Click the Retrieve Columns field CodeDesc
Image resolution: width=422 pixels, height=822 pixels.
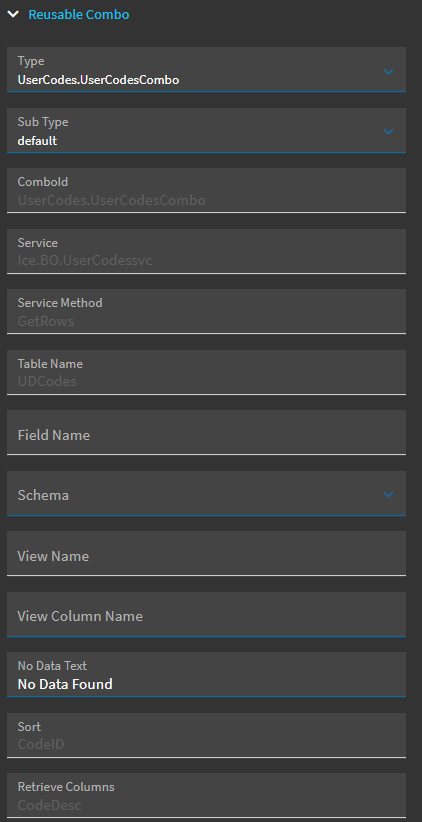pyautogui.click(x=206, y=795)
